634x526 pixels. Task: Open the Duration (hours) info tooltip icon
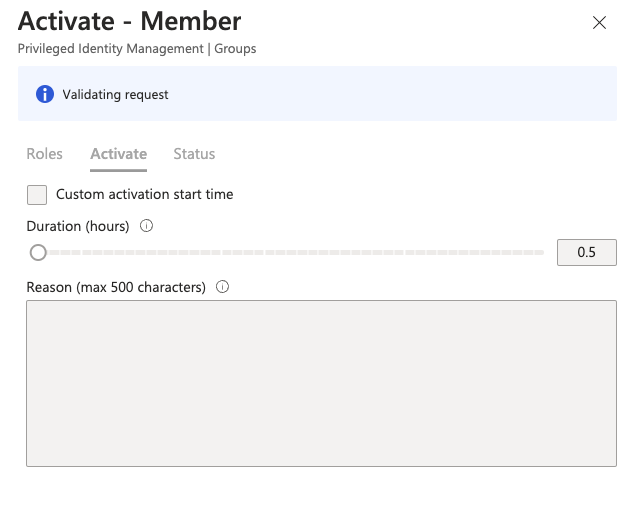pyautogui.click(x=146, y=226)
